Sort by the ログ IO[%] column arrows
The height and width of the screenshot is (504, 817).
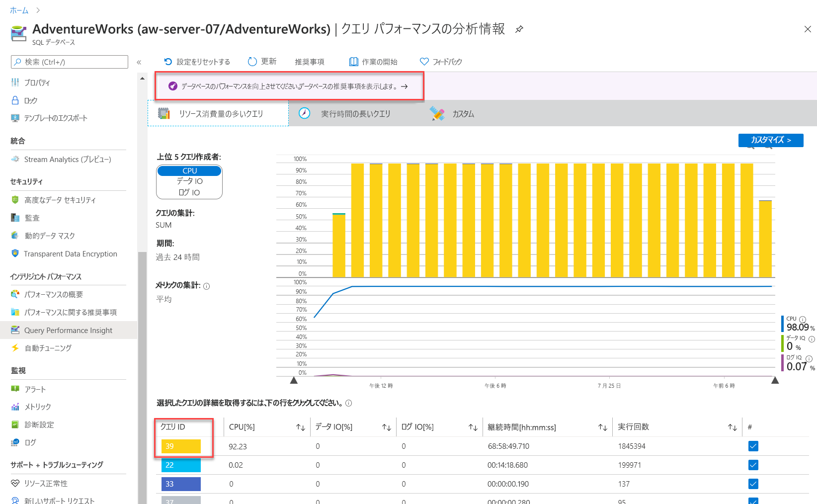coord(473,427)
